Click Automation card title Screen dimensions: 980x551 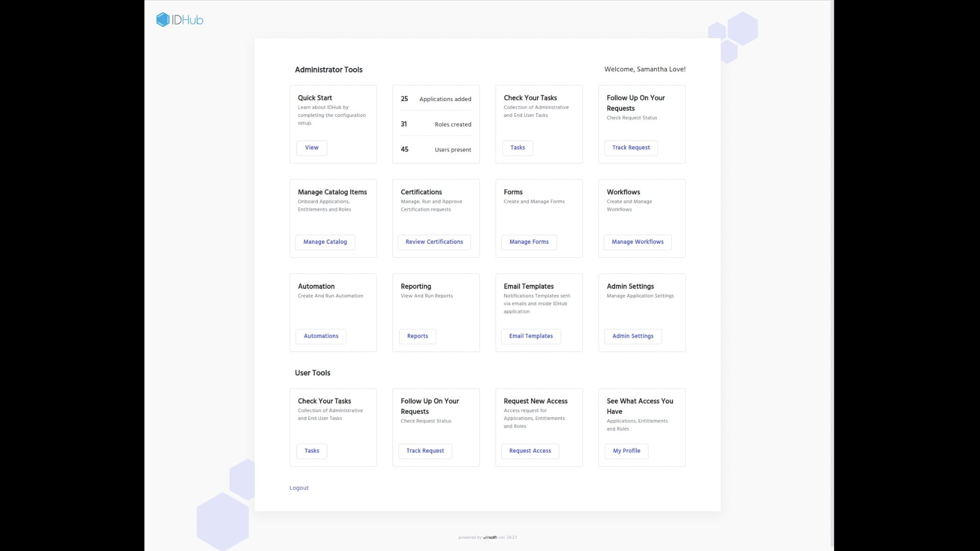point(316,287)
